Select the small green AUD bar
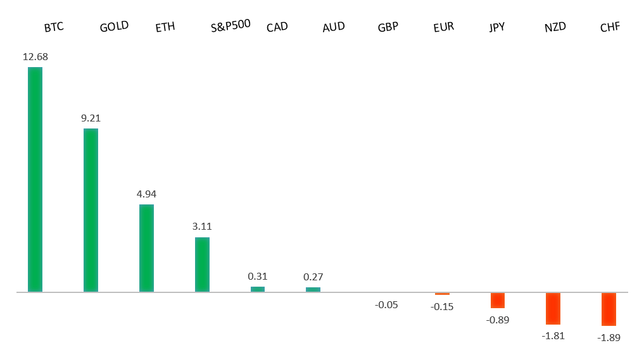644x355 pixels. click(313, 289)
